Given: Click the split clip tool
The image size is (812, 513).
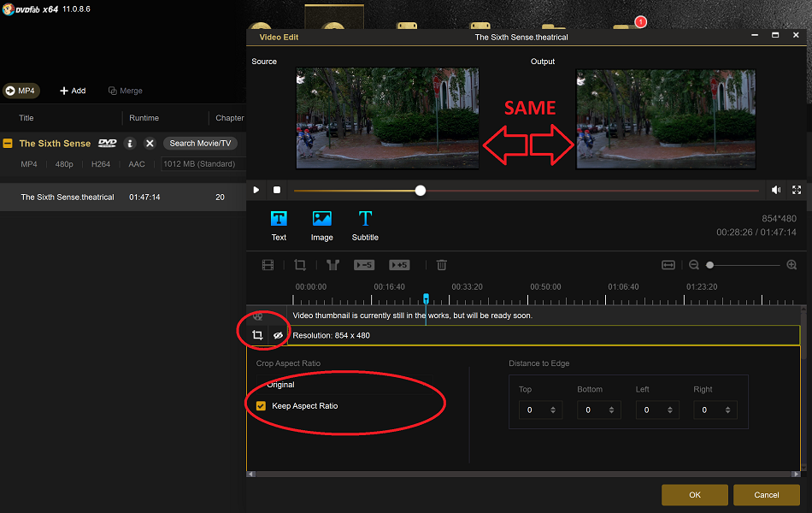Looking at the screenshot, I should (332, 265).
